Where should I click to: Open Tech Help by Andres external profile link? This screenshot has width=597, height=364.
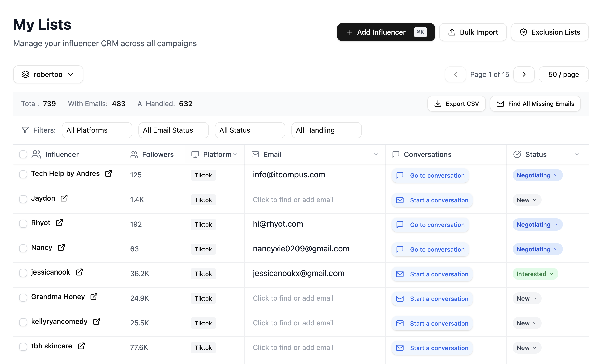point(109,173)
